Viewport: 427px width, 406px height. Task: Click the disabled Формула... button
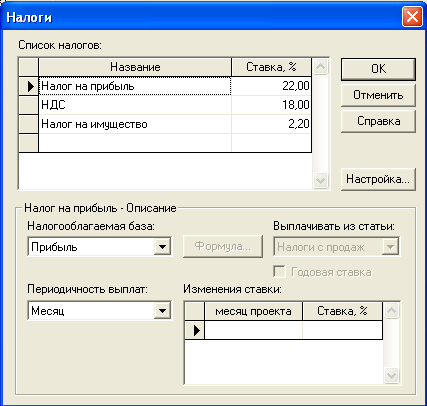click(223, 247)
